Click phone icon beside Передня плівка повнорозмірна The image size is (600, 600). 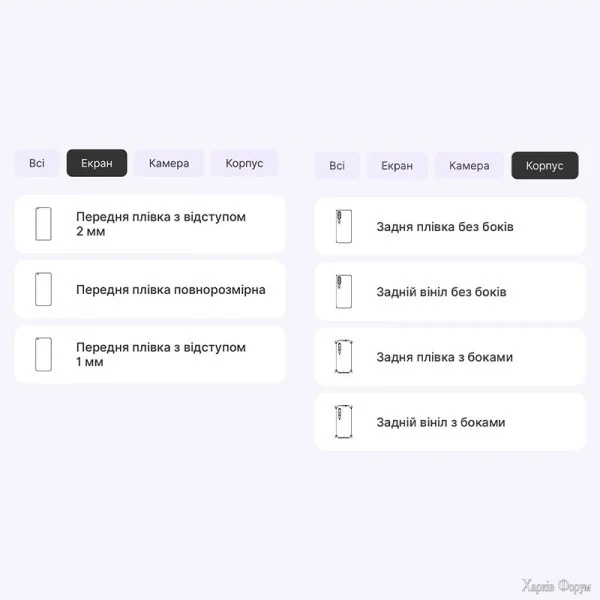(43, 289)
